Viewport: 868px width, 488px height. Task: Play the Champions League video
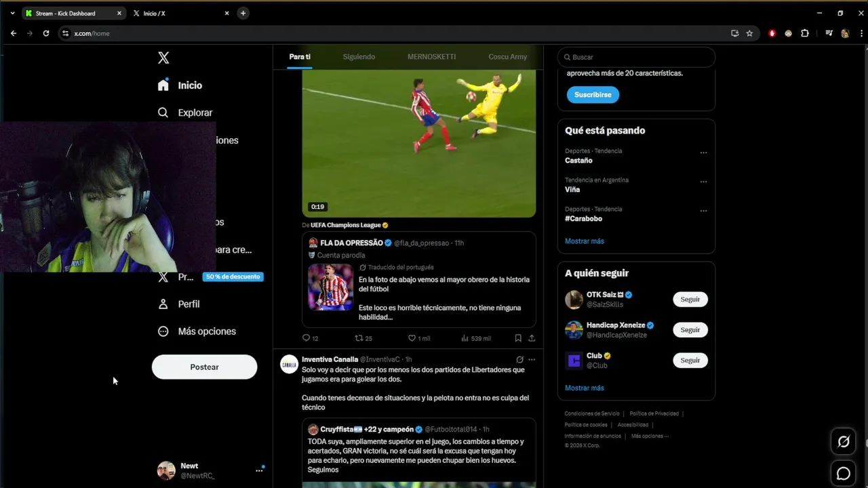pyautogui.click(x=418, y=143)
